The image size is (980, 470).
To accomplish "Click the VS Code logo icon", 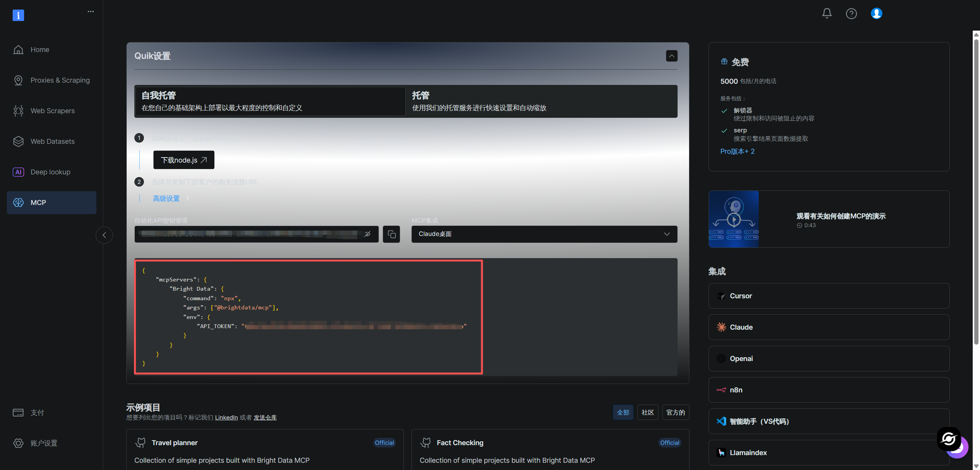I will tap(721, 421).
